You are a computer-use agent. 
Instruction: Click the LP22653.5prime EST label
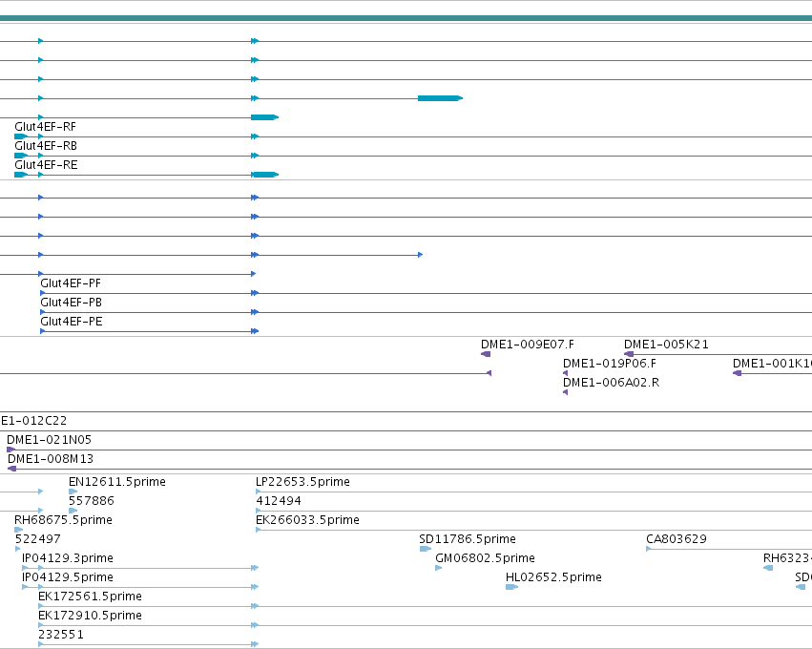pyautogui.click(x=302, y=482)
